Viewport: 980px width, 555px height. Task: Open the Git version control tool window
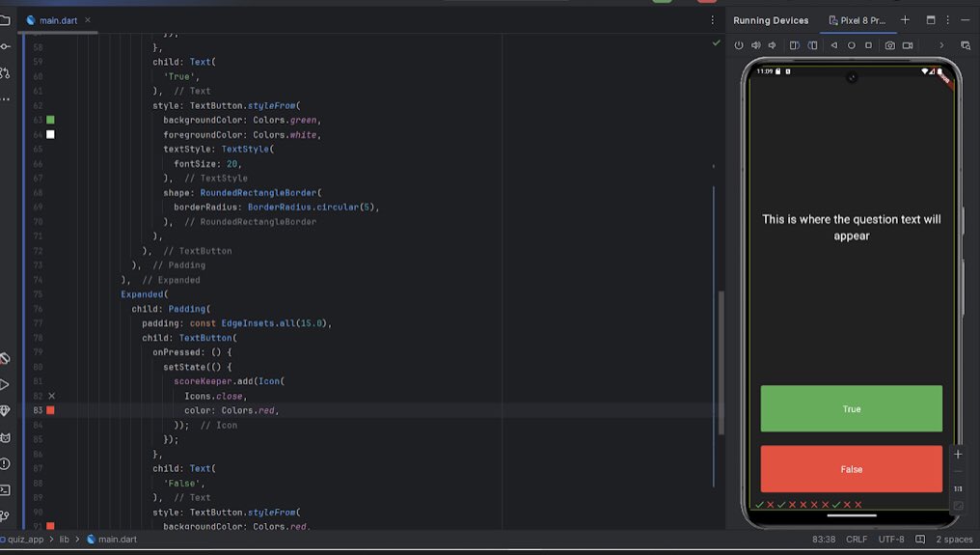click(x=5, y=516)
